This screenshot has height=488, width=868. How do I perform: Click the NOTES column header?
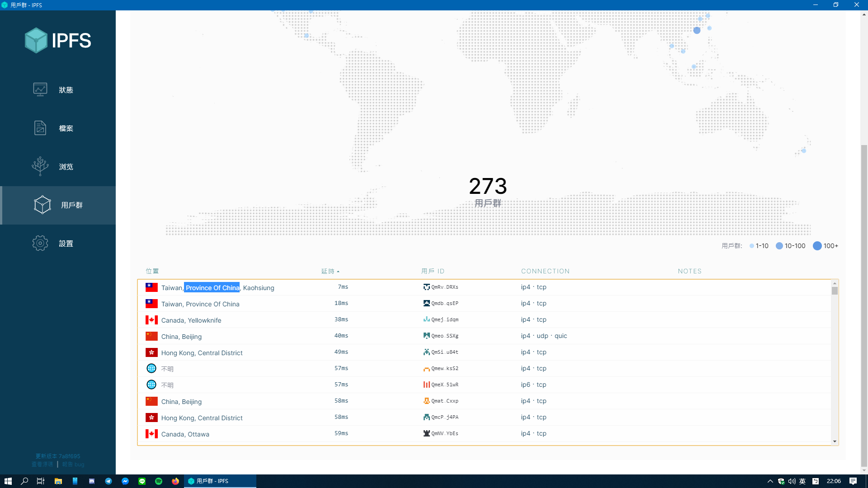coord(689,271)
